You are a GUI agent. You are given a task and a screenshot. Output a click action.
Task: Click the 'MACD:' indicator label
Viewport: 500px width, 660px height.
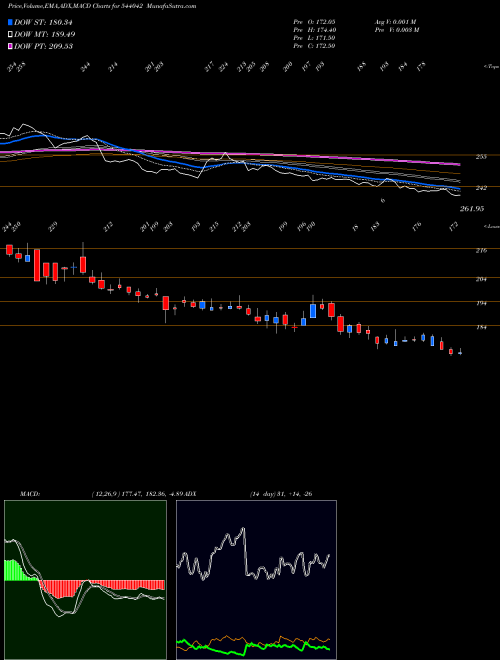point(29,493)
